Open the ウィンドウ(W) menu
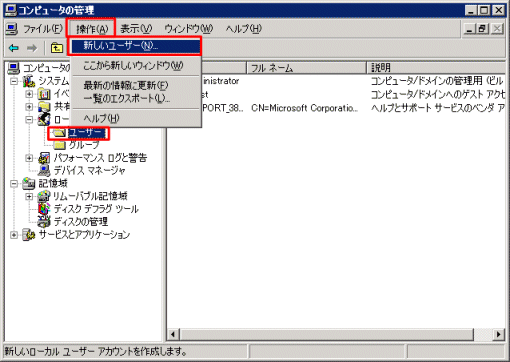Screen dimensions: 510x362 pos(188,29)
